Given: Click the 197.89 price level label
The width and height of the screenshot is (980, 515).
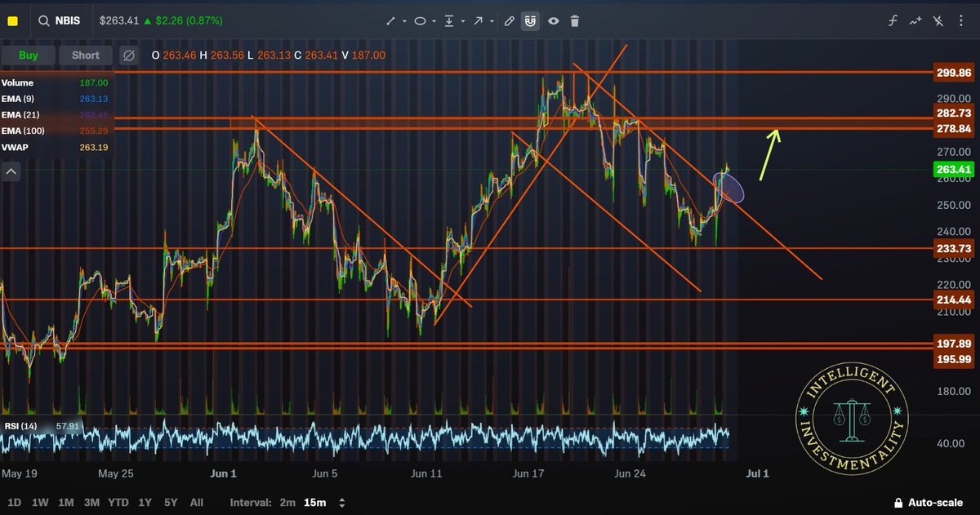Looking at the screenshot, I should coord(954,344).
